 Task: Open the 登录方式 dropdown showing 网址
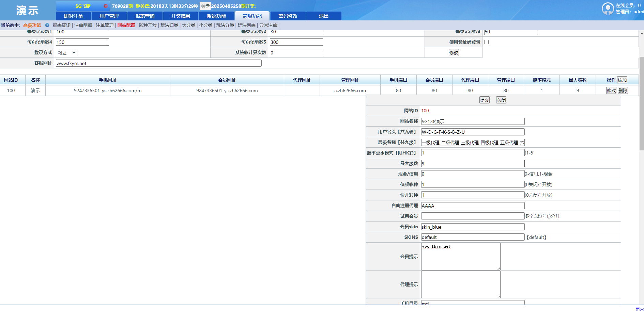[66, 52]
